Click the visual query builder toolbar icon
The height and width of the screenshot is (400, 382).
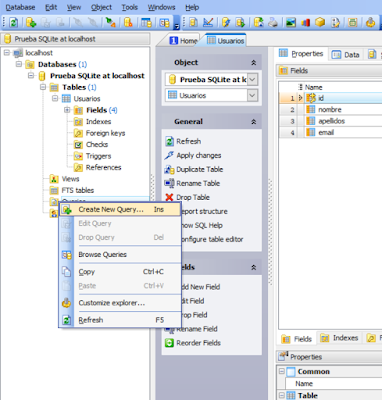point(208,23)
